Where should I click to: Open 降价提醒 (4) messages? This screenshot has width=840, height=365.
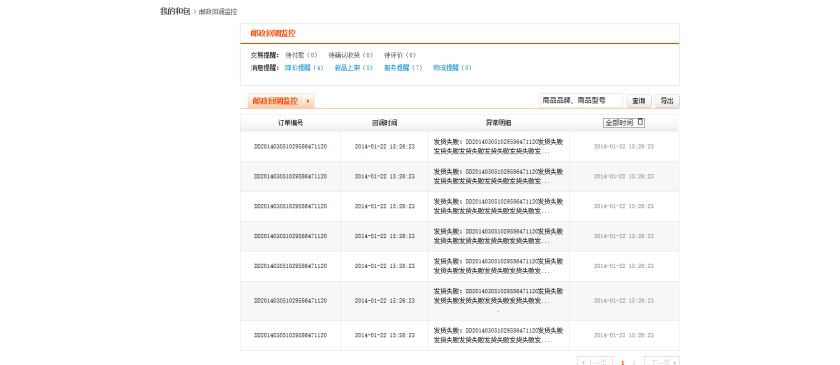[x=304, y=68]
